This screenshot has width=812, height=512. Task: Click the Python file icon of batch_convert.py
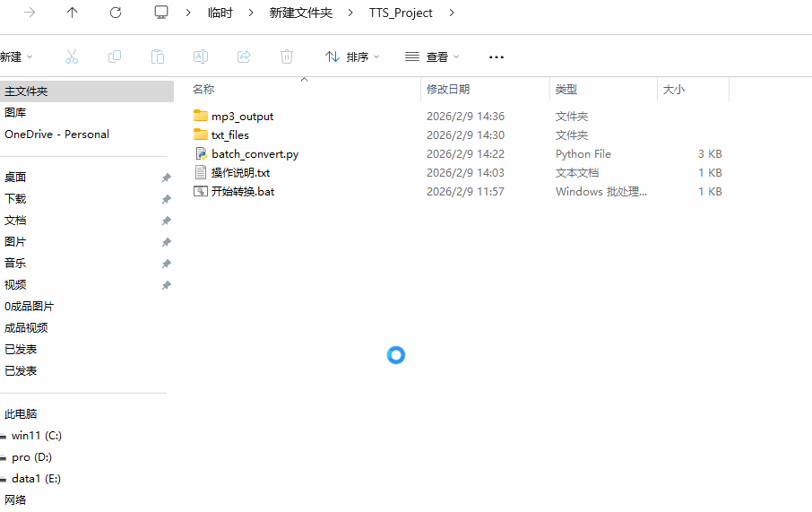coord(201,153)
